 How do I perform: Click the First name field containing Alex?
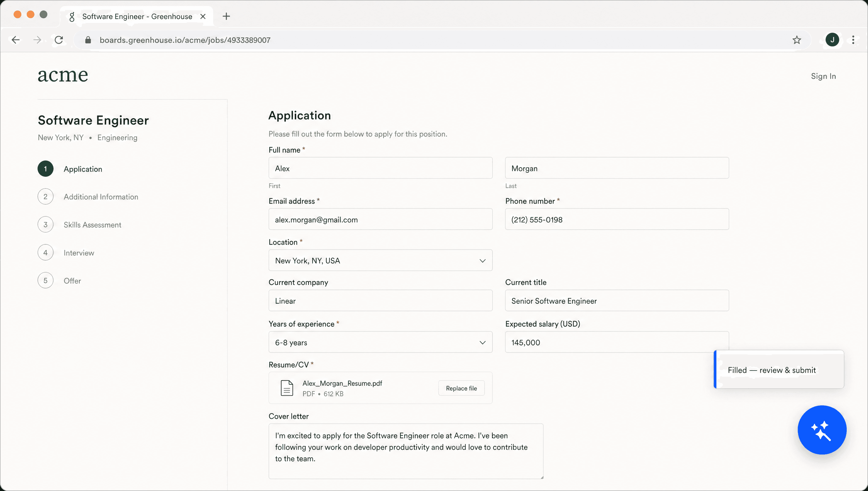tap(380, 168)
